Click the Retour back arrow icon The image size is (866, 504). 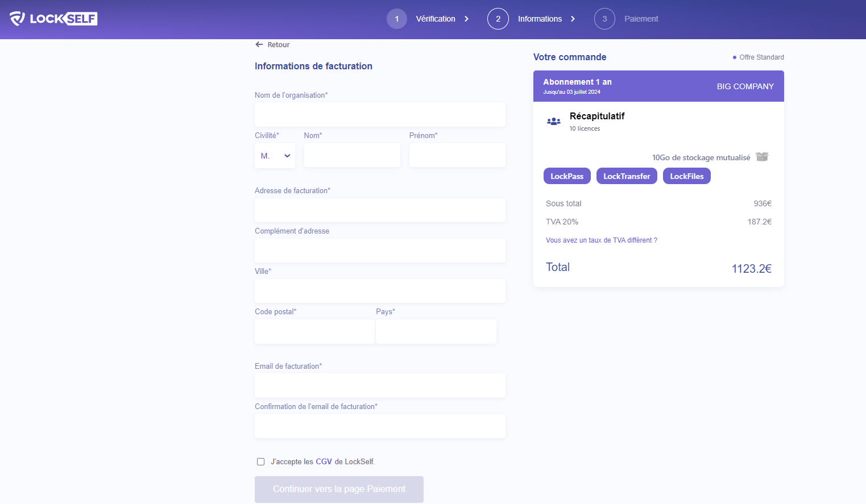pyautogui.click(x=259, y=44)
